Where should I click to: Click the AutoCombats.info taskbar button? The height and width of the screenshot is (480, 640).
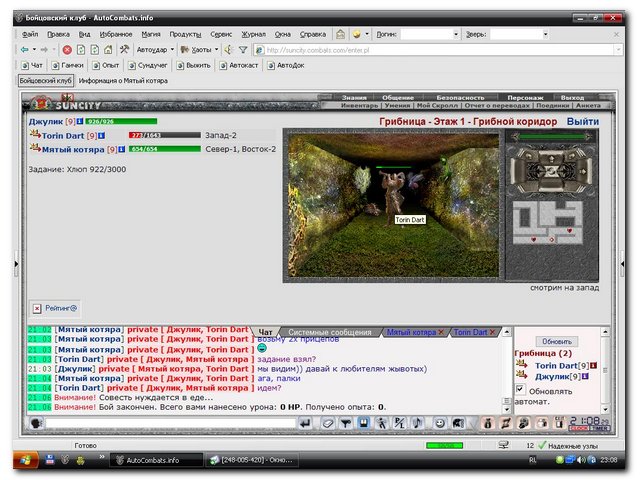coord(157,460)
